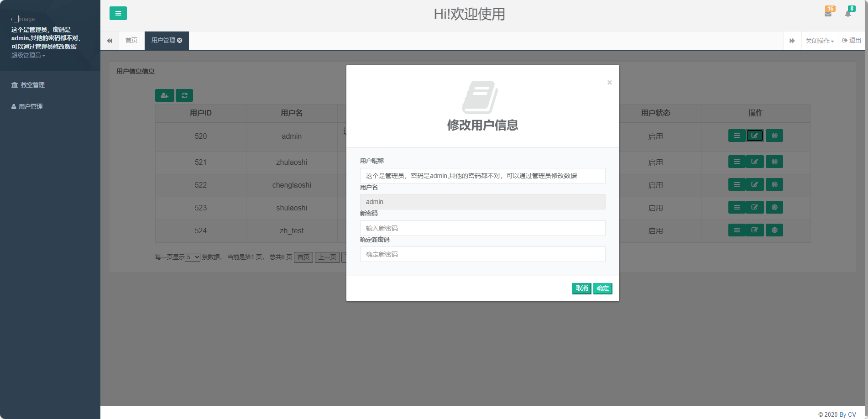Collapse the tab bar with the left double-arrow icon
The width and height of the screenshot is (868, 419).
(110, 41)
